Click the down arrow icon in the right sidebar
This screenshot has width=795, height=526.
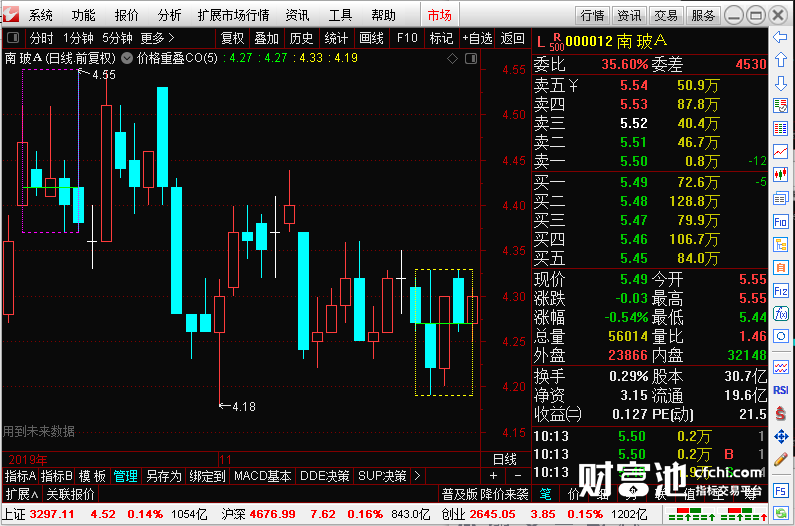click(x=780, y=83)
